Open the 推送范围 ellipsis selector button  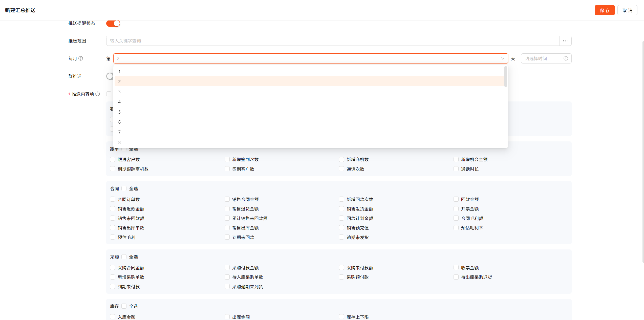[566, 41]
